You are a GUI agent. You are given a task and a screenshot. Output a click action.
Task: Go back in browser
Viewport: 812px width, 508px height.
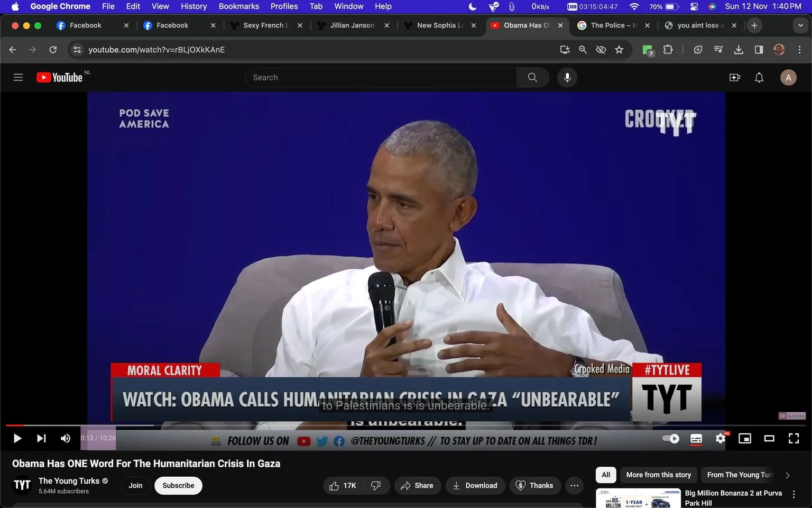pos(13,49)
